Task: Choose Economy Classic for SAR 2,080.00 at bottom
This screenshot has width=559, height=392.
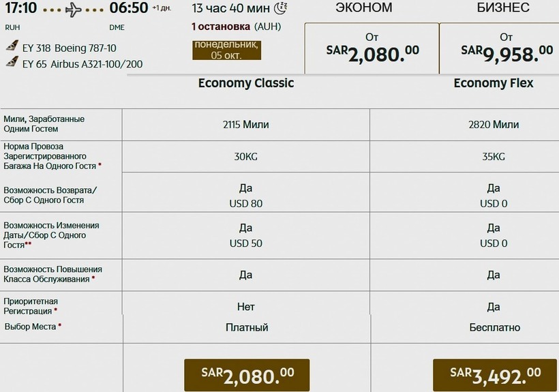Action: [x=247, y=374]
